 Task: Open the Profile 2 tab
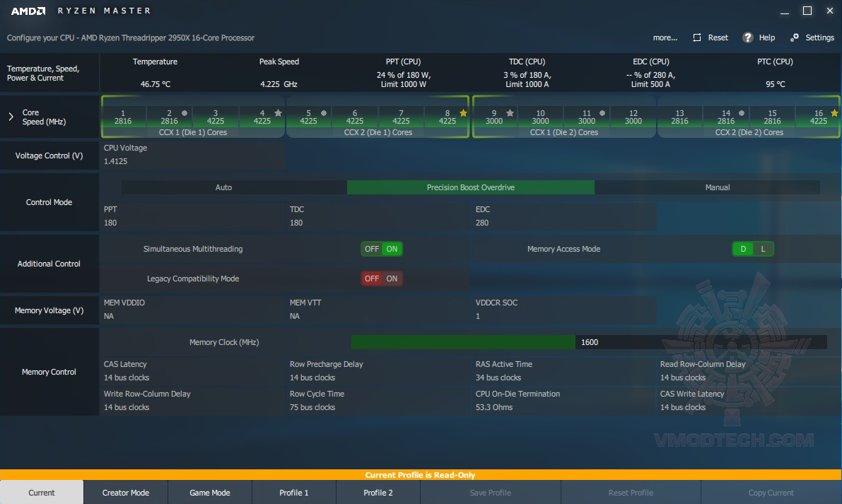pyautogui.click(x=378, y=493)
